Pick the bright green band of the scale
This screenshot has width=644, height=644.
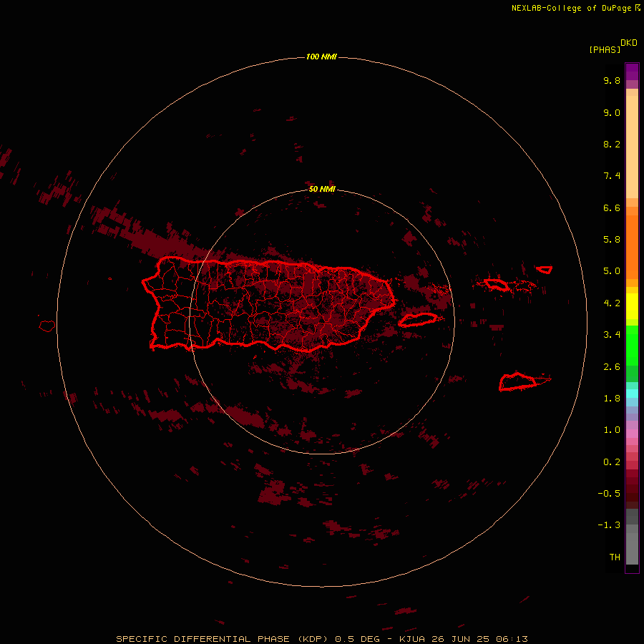point(632,345)
